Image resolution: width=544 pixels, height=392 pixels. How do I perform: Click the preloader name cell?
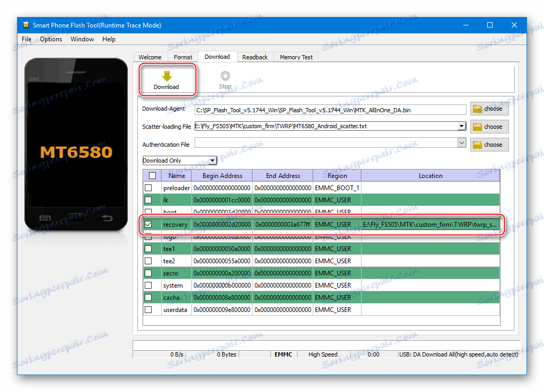coord(177,188)
